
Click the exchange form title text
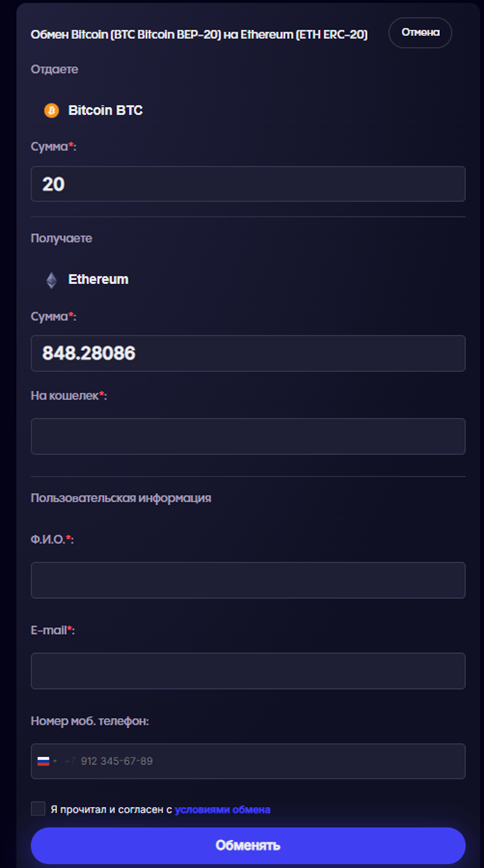pos(199,34)
